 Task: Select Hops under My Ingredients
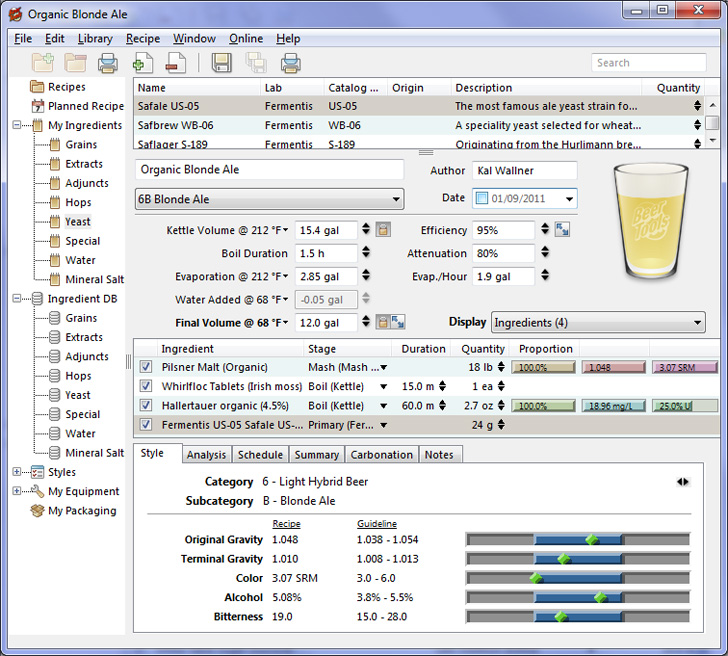[x=79, y=202]
